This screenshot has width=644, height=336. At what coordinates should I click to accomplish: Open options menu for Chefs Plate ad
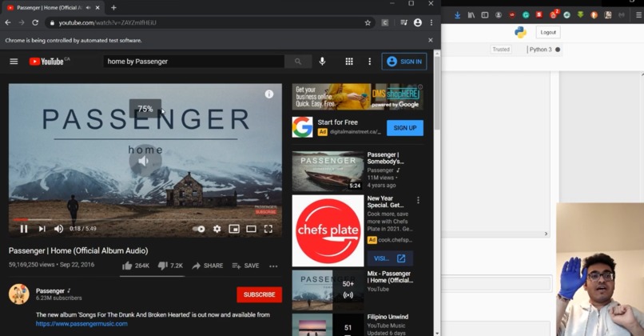tap(418, 200)
